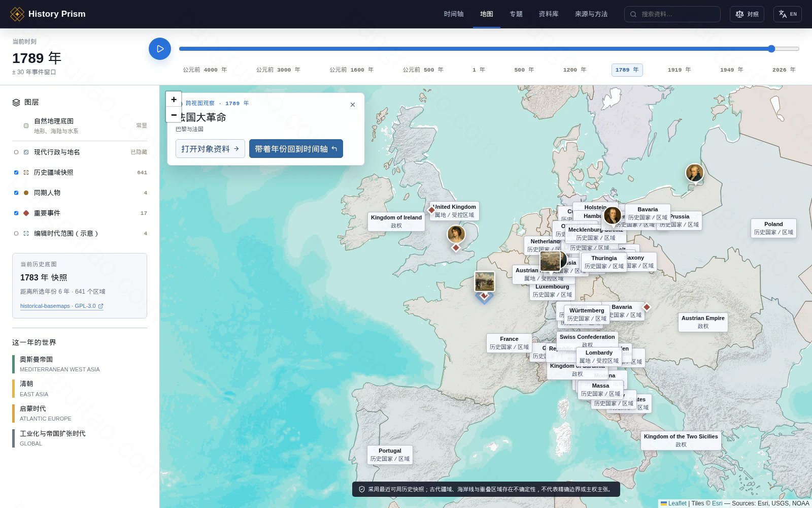Click the event diamond below the London portrait
Viewport: 812px width, 508px height.
point(456,247)
